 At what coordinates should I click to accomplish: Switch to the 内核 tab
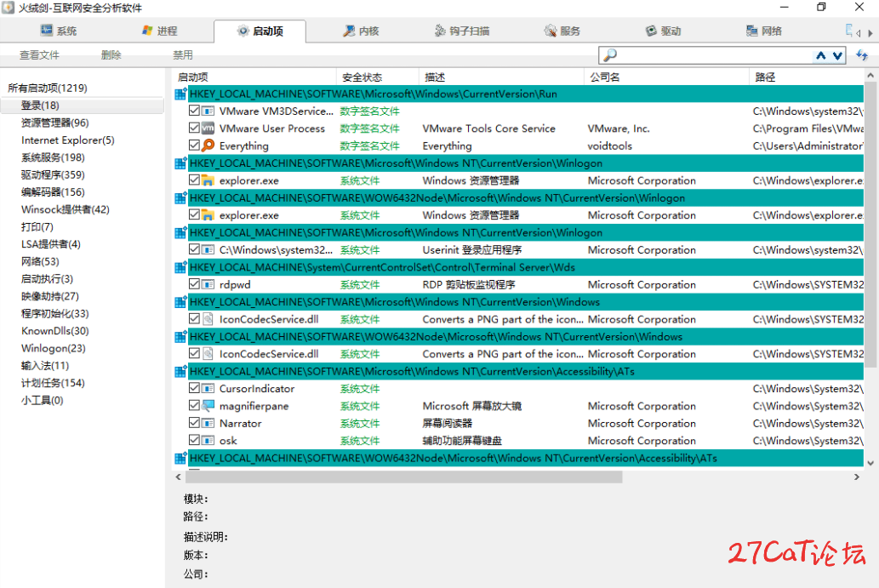(x=361, y=31)
